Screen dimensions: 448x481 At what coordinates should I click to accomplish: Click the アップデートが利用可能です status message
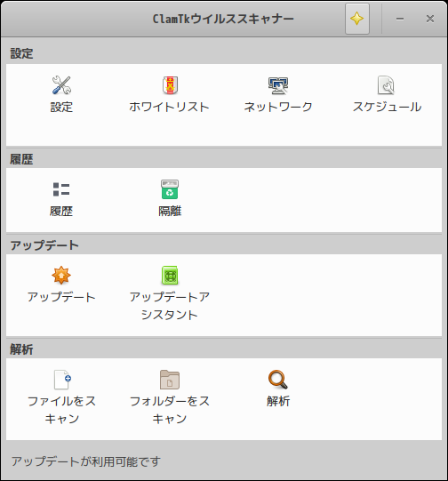click(x=86, y=461)
